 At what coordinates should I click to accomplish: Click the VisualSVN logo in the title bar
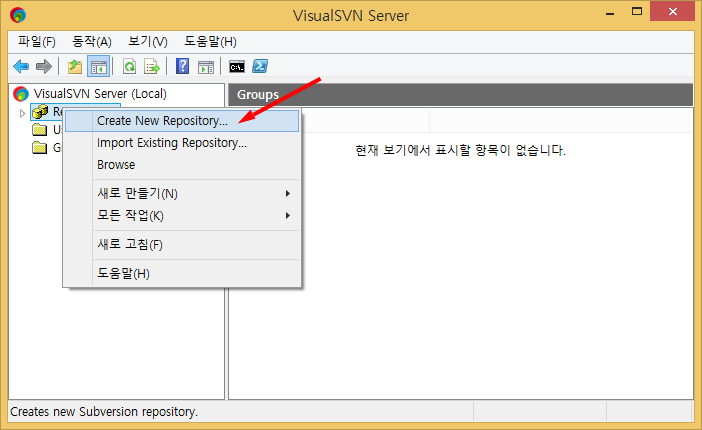pos(18,15)
